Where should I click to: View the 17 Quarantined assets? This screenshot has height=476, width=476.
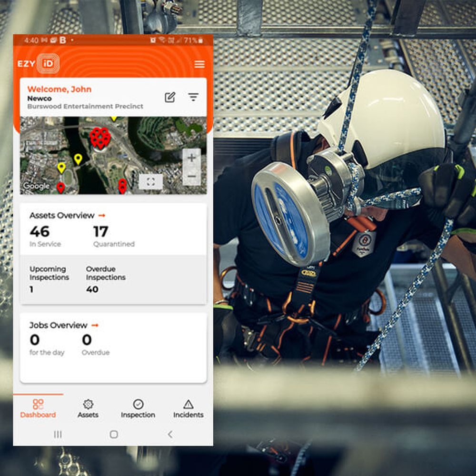click(113, 236)
